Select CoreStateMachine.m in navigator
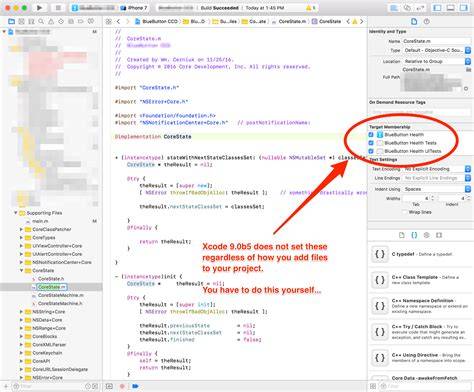 pos(60,295)
